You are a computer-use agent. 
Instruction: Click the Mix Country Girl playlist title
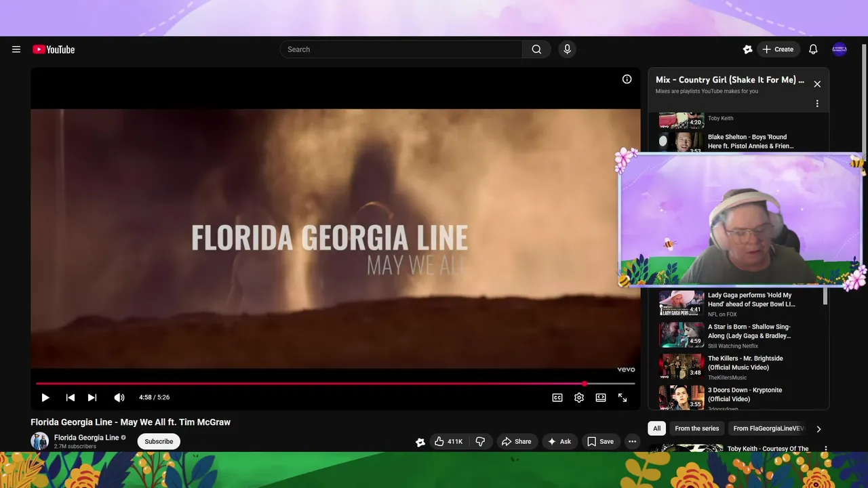pos(730,80)
